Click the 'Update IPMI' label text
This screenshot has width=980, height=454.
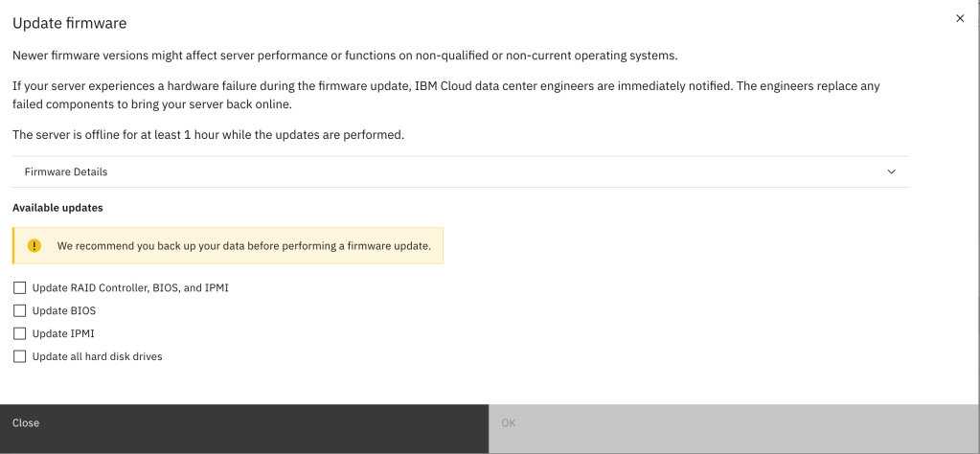coord(63,333)
